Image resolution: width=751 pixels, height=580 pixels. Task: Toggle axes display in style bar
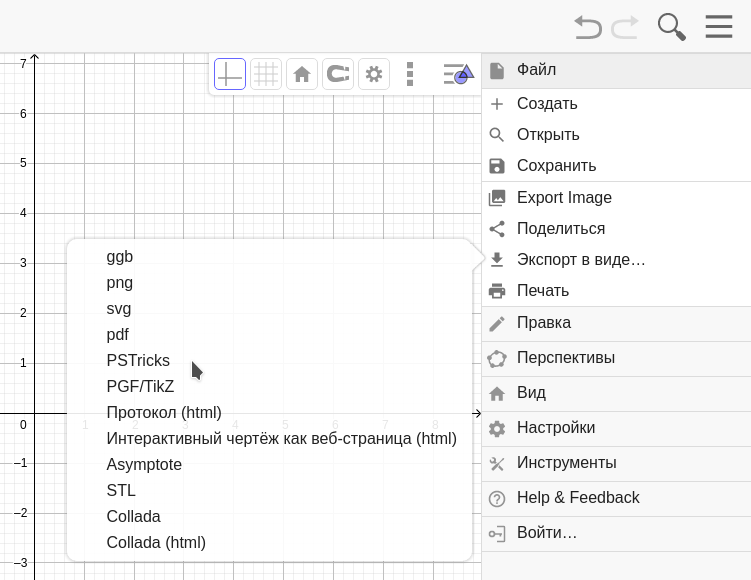tap(230, 74)
